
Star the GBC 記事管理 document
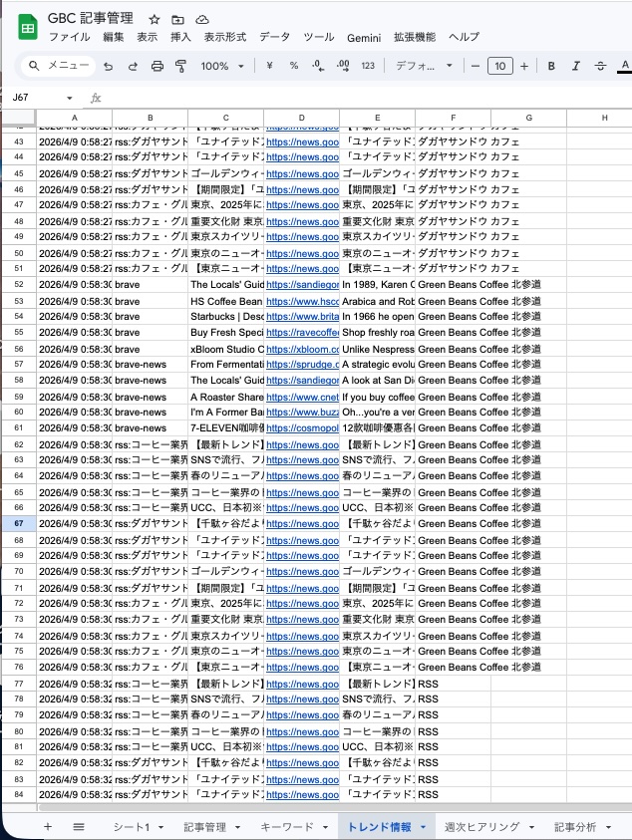(x=155, y=20)
